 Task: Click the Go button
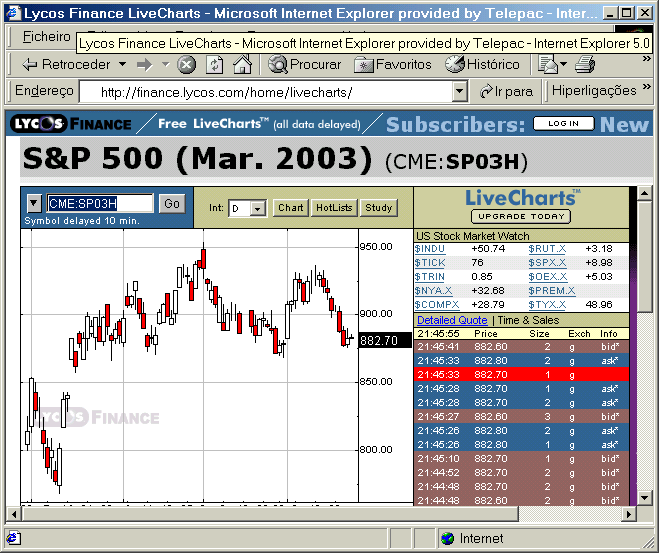172,204
